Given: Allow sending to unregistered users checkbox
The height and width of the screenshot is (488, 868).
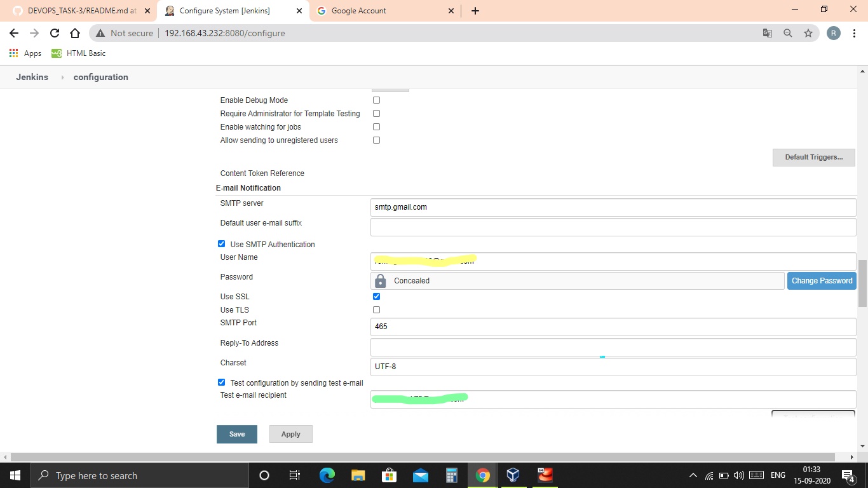Looking at the screenshot, I should (376, 140).
